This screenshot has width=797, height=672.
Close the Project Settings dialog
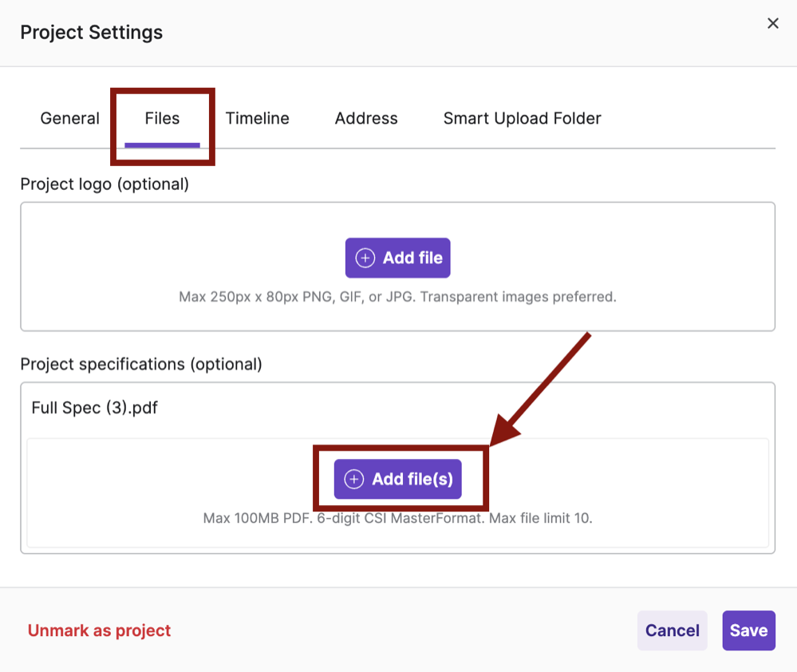coord(772,23)
